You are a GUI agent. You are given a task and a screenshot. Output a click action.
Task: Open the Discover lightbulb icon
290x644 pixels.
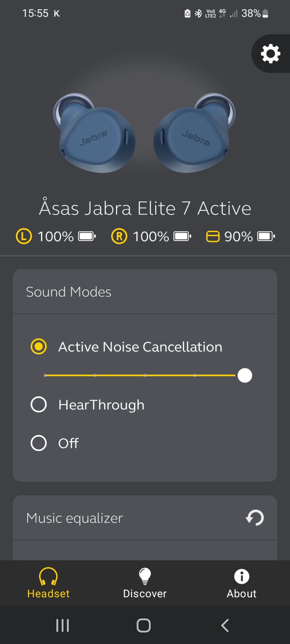tap(145, 576)
